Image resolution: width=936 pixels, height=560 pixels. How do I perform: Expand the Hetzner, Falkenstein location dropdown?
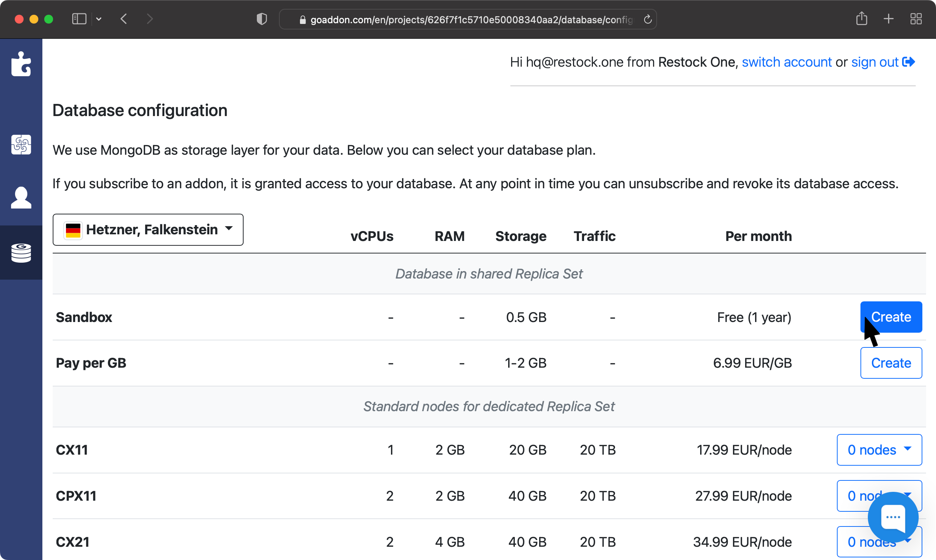pos(148,230)
